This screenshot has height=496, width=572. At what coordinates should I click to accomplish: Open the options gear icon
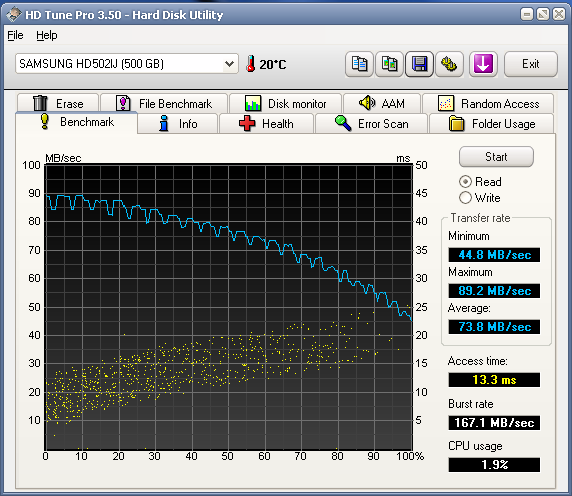tap(449, 64)
